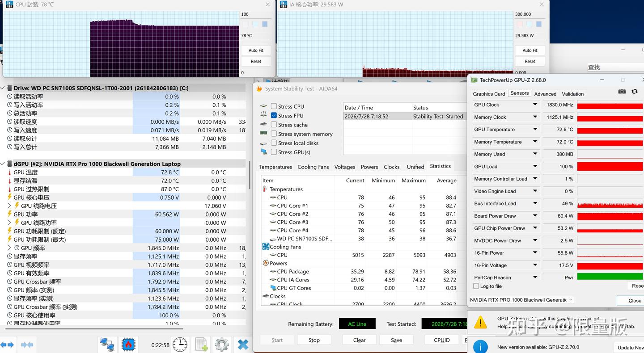
Task: Open the Clocks tab in AIDA64
Action: pos(391,167)
